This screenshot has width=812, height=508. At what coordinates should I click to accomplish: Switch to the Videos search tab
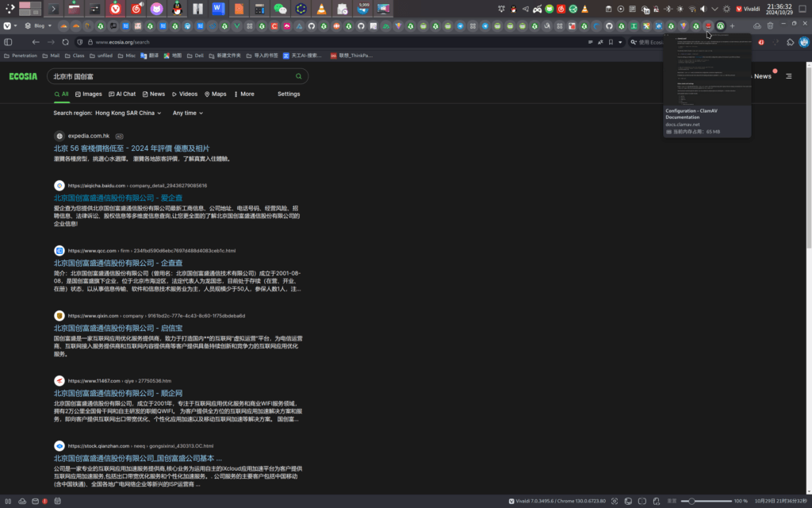tap(185, 94)
